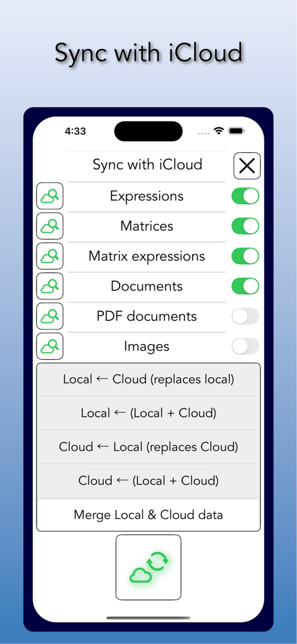This screenshot has height=644, width=297.
Task: Select Cloud ← Local (replaces Cloud) option
Action: tap(148, 447)
